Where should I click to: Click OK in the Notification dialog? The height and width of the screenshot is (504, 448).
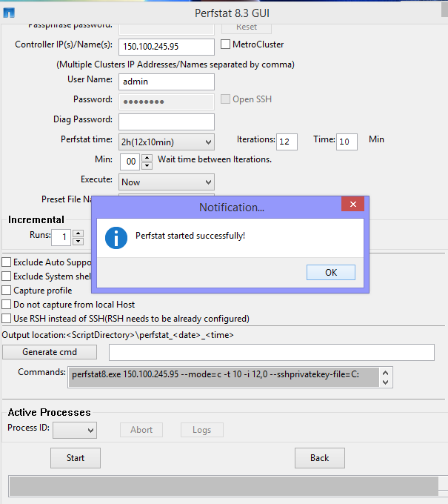point(331,272)
